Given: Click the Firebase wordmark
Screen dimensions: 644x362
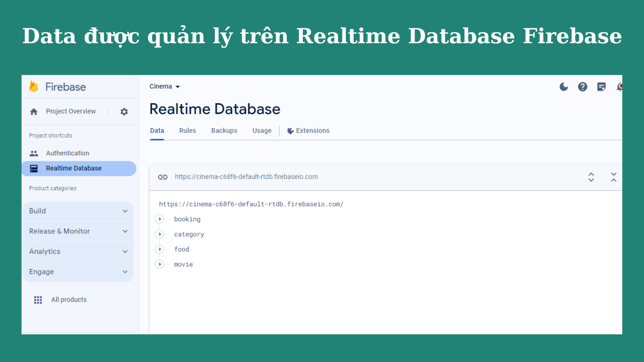Looking at the screenshot, I should coord(66,86).
